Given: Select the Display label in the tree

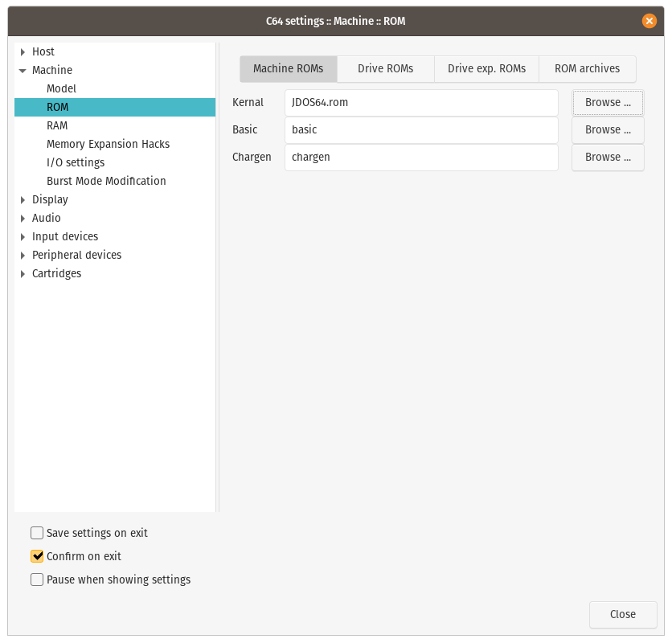Looking at the screenshot, I should (x=50, y=200).
